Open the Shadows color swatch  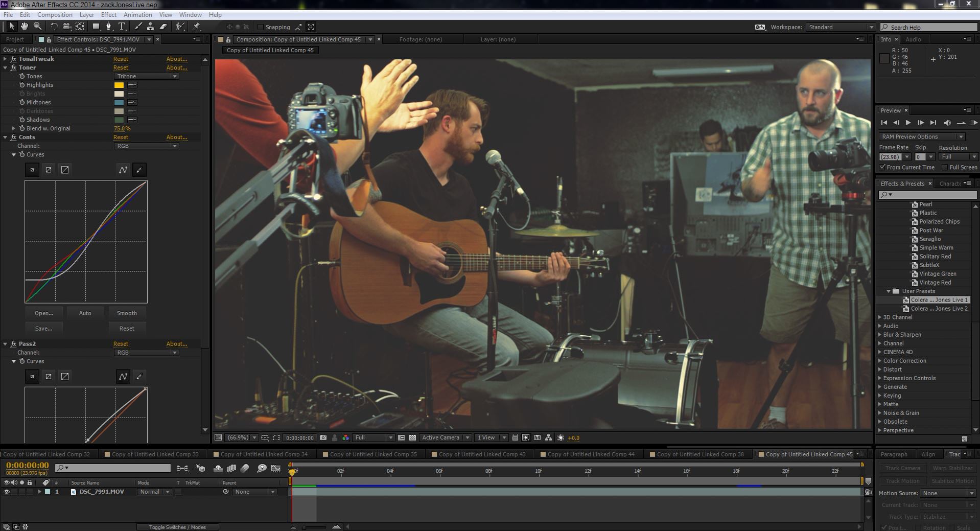click(x=119, y=120)
